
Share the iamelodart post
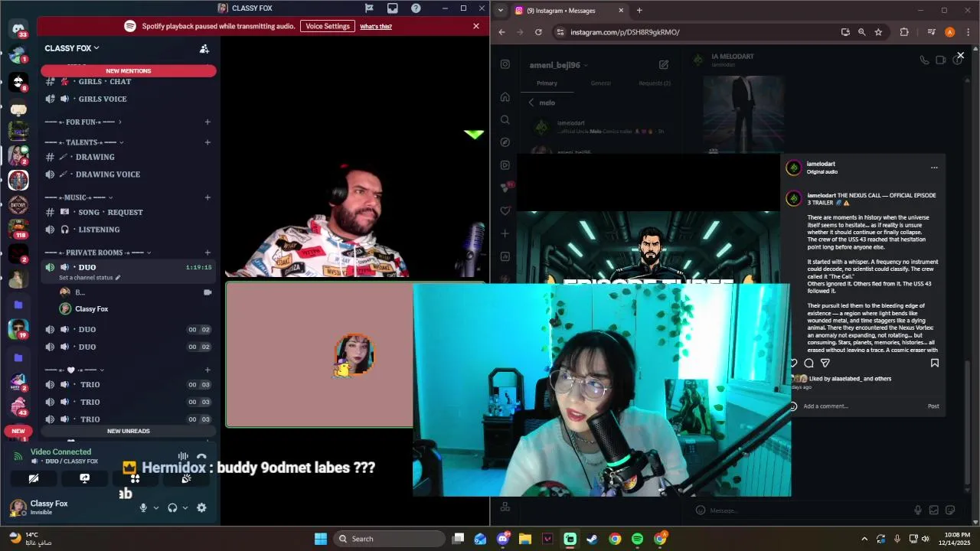[825, 364]
